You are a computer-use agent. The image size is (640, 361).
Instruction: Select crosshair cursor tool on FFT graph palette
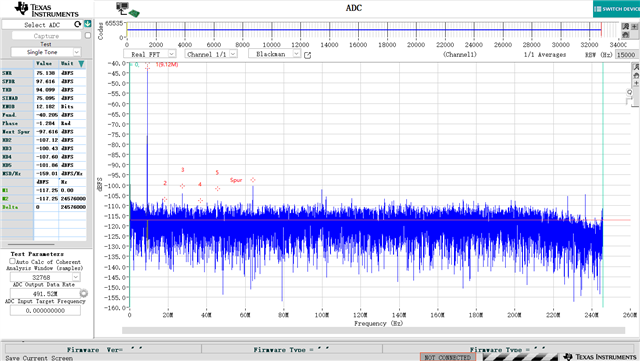point(636,83)
